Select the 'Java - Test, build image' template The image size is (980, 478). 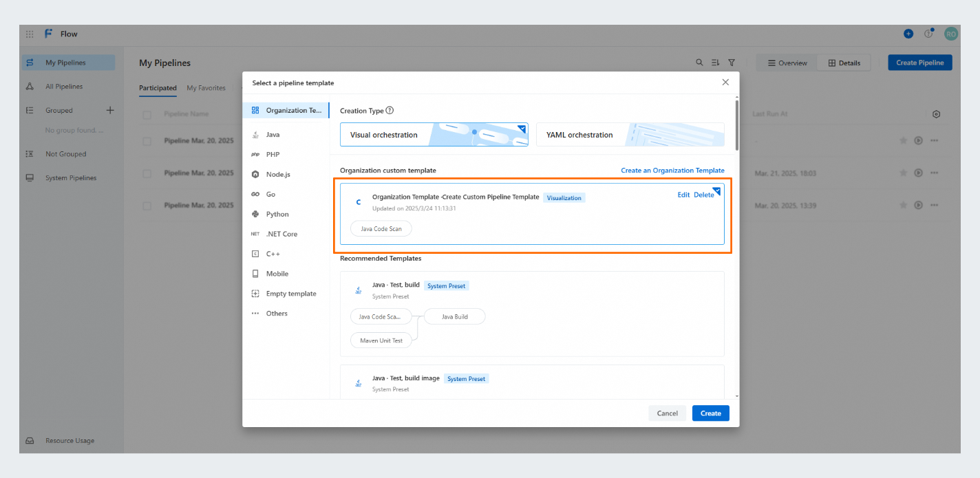532,382
